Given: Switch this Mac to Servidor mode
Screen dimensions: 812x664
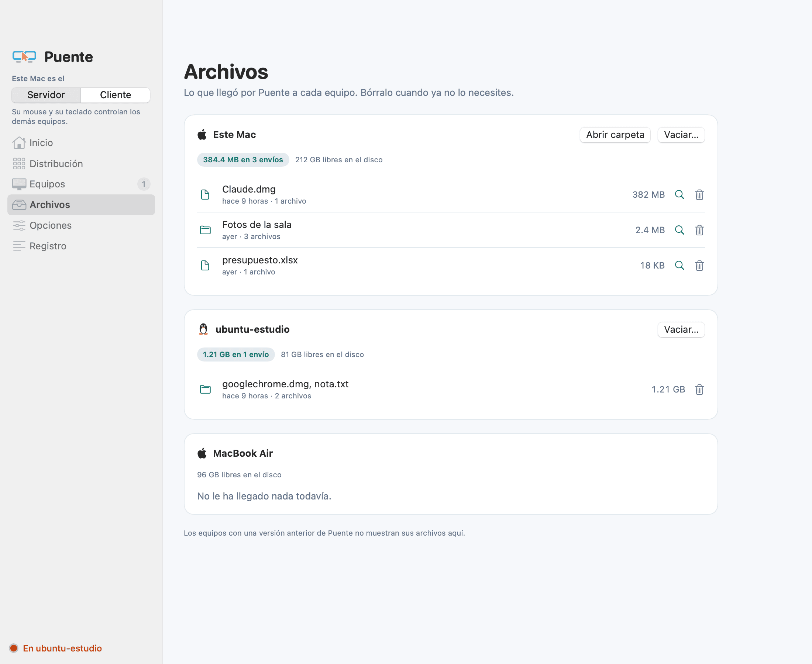Looking at the screenshot, I should point(46,95).
